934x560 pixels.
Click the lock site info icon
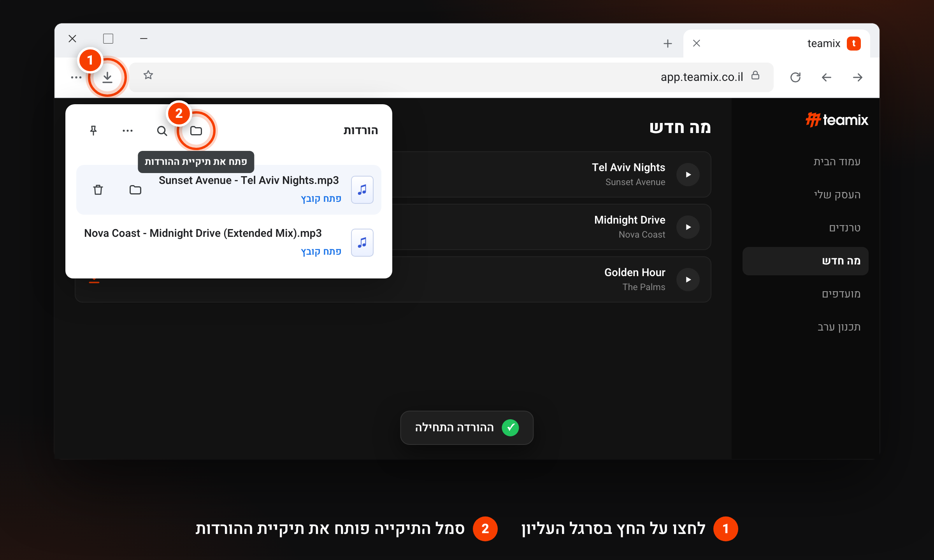tap(755, 75)
